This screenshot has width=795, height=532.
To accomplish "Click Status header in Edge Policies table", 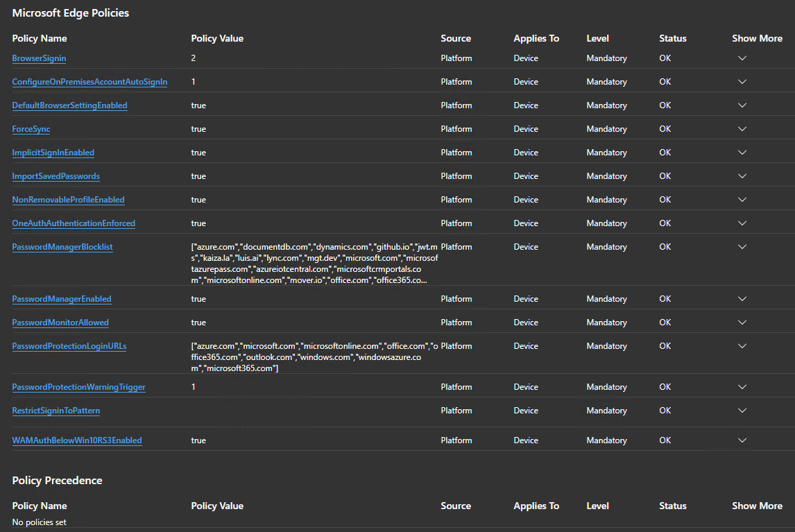I will 673,39.
